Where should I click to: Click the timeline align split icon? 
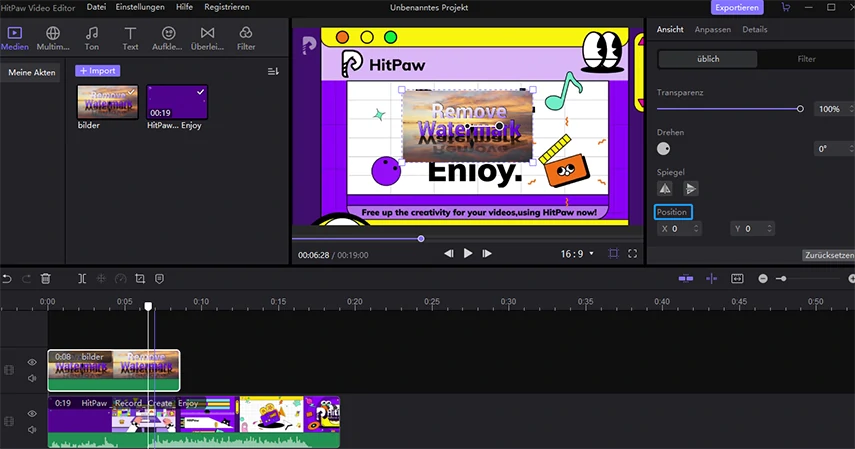click(712, 279)
